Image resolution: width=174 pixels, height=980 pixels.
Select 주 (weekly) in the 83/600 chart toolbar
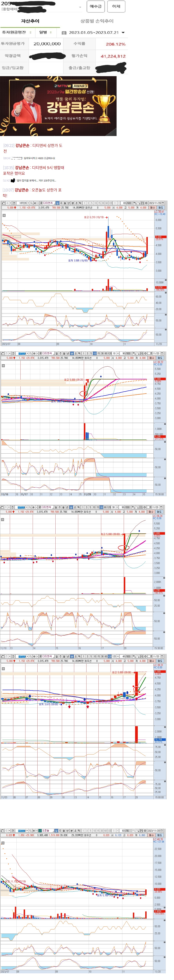(x=61, y=203)
